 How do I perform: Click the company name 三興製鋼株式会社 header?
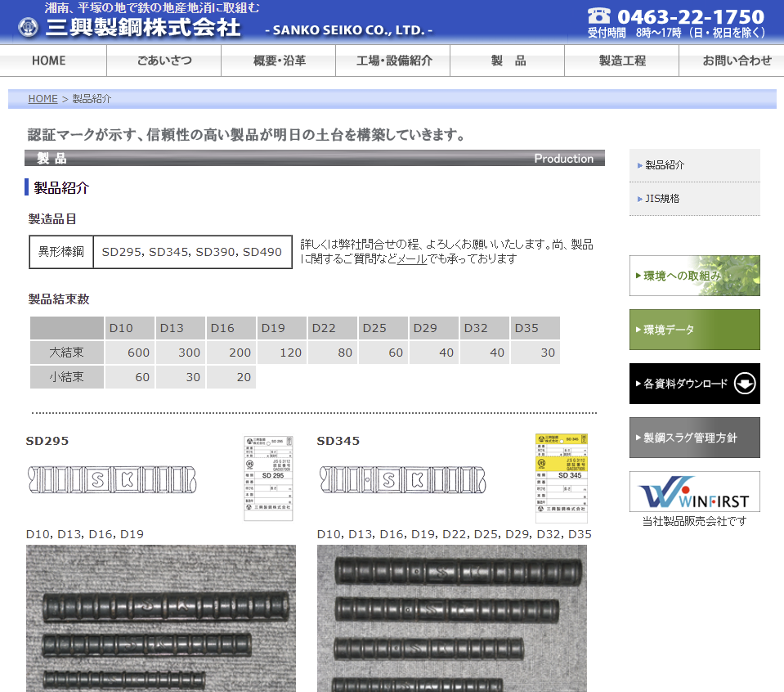[143, 28]
